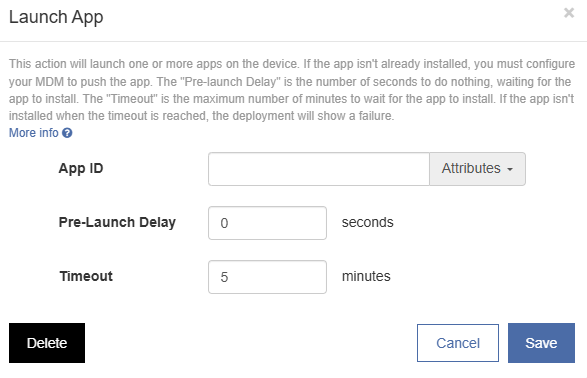Click the help question mark icon
587x378 pixels.
[x=67, y=133]
